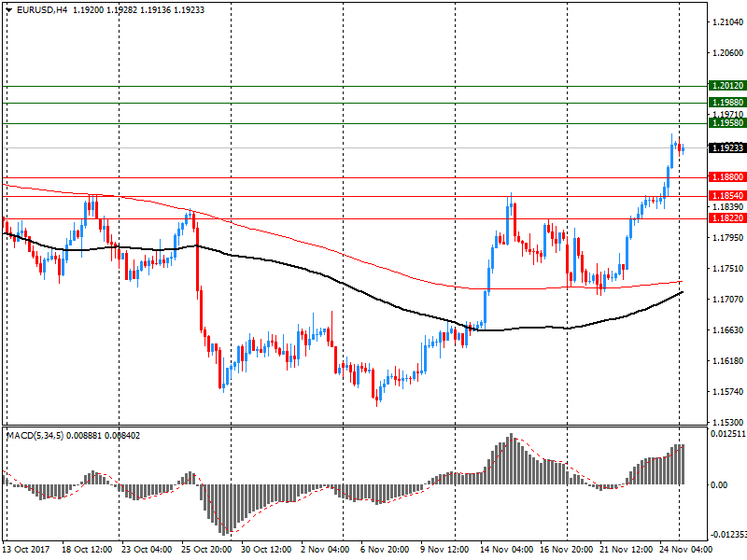
Task: Click the 1.15740 price scale value
Action: (x=728, y=391)
